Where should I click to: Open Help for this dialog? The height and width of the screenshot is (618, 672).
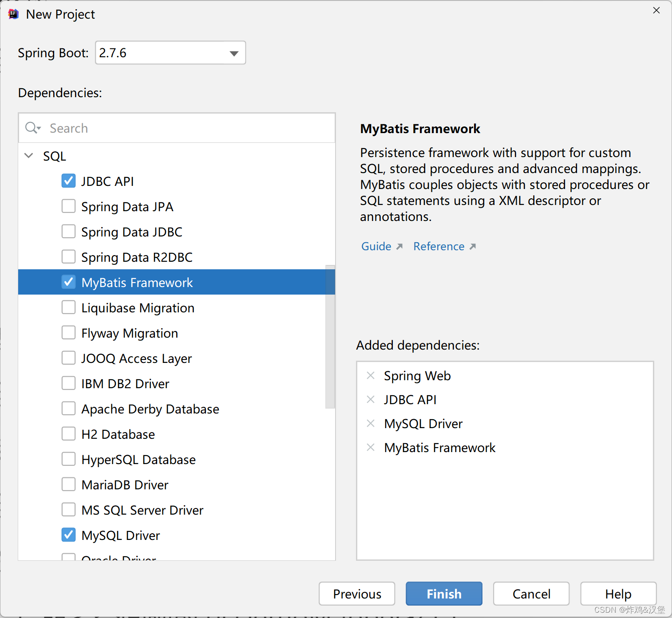618,594
